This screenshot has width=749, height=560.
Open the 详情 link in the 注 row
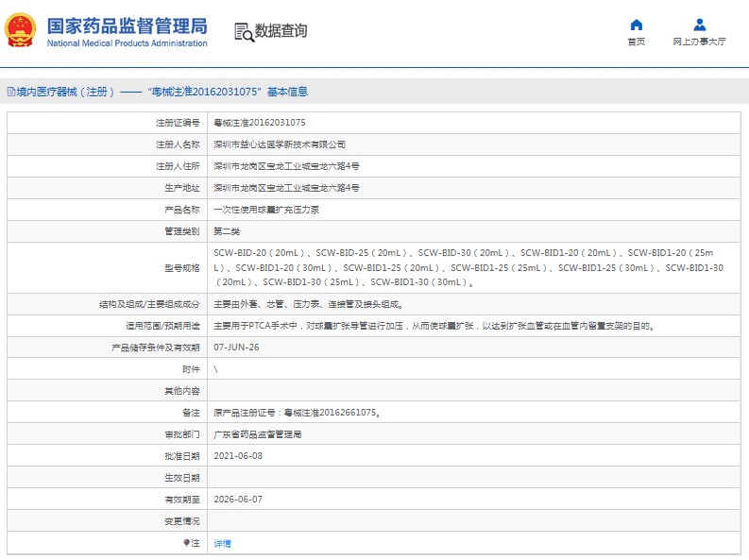[x=222, y=543]
